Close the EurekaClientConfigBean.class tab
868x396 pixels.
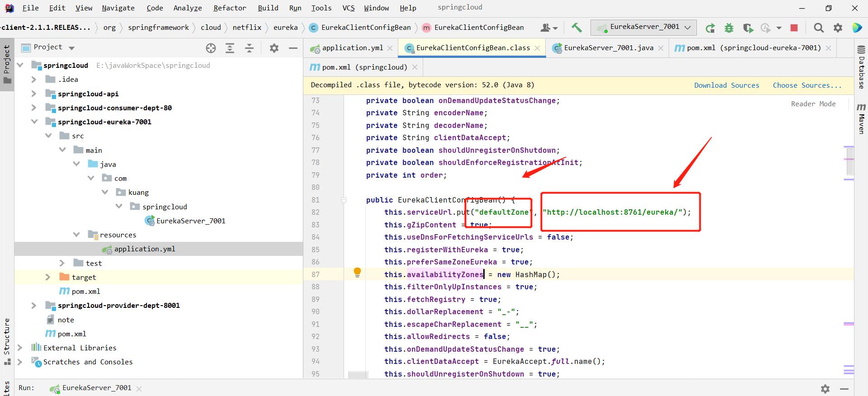coord(537,48)
